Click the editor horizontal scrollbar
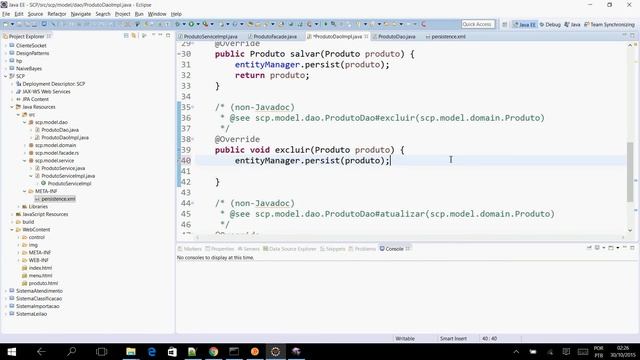The width and height of the screenshot is (640, 360). (x=410, y=237)
